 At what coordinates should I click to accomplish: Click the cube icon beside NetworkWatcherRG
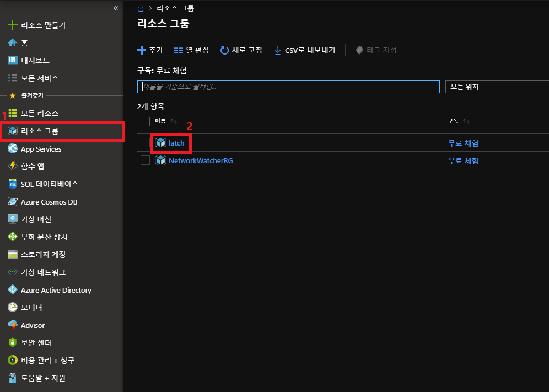tap(160, 160)
